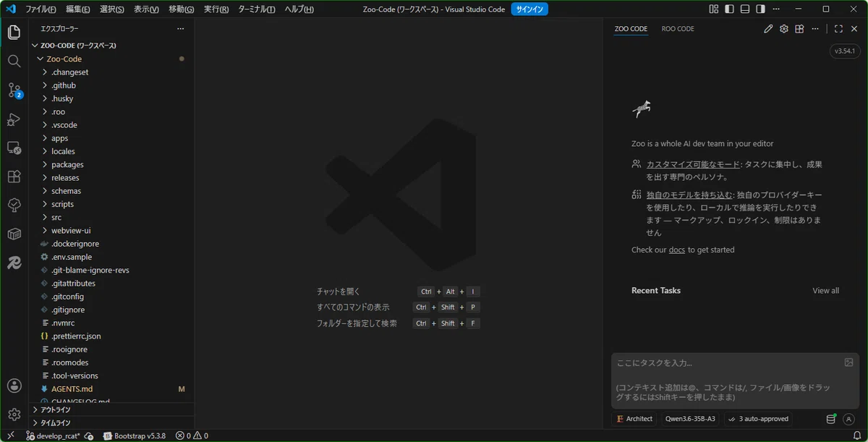Open the codebase indexing database icon
Viewport: 868px width, 442px height.
click(x=832, y=419)
